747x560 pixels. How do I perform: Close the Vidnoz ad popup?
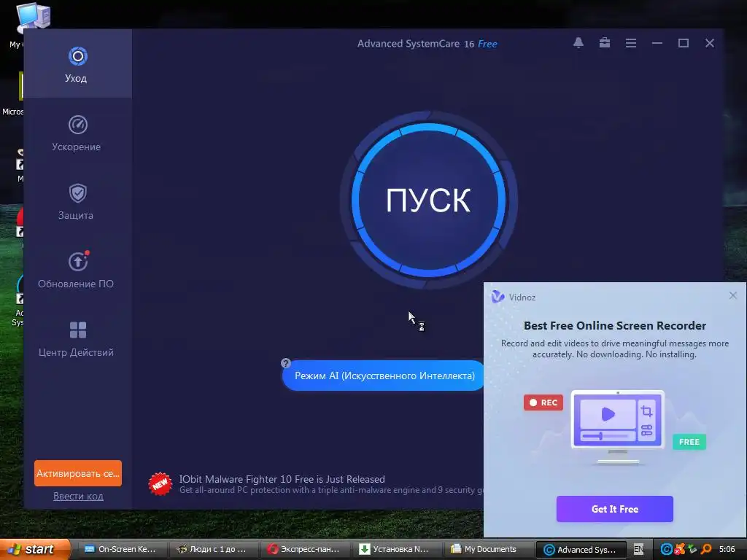(x=732, y=295)
